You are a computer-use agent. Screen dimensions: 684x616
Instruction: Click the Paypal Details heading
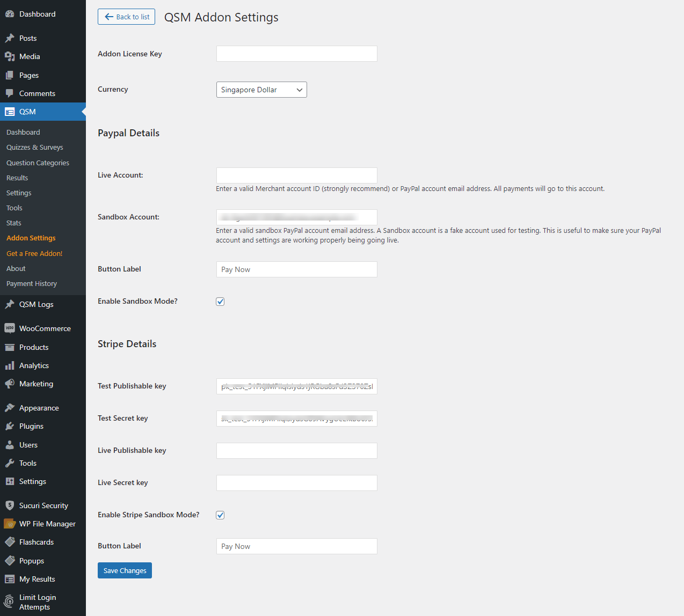click(x=128, y=133)
